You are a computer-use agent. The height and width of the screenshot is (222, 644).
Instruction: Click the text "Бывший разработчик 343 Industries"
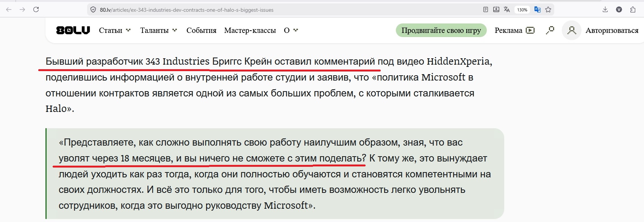127,61
